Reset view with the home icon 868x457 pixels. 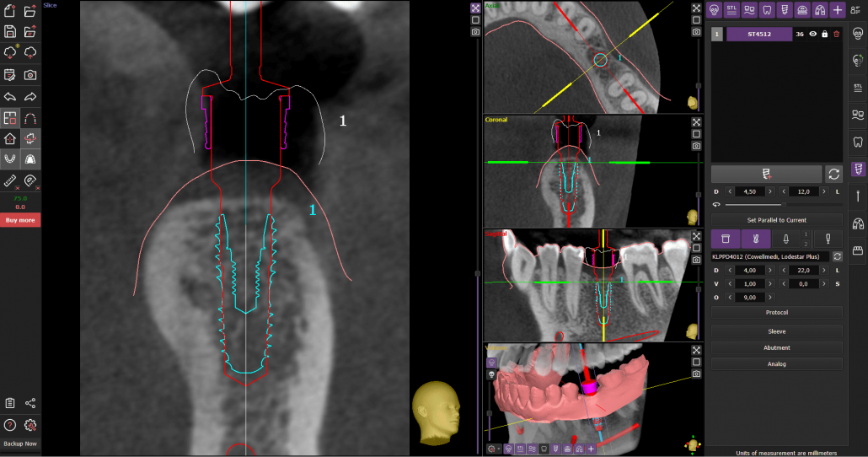pos(10,138)
